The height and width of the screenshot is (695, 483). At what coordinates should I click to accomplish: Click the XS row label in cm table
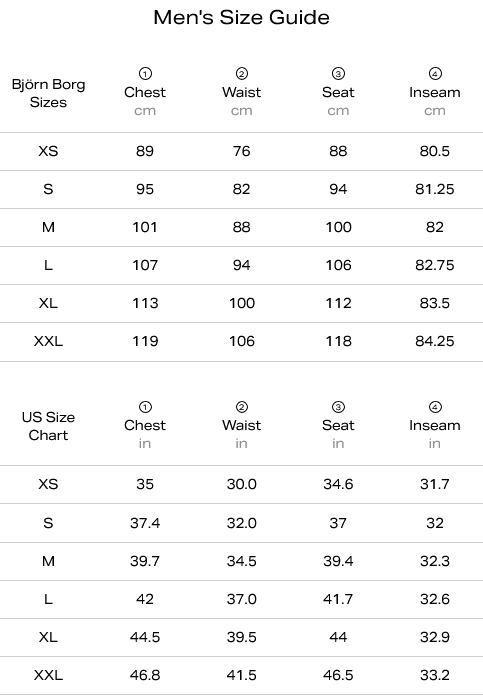[48, 151]
